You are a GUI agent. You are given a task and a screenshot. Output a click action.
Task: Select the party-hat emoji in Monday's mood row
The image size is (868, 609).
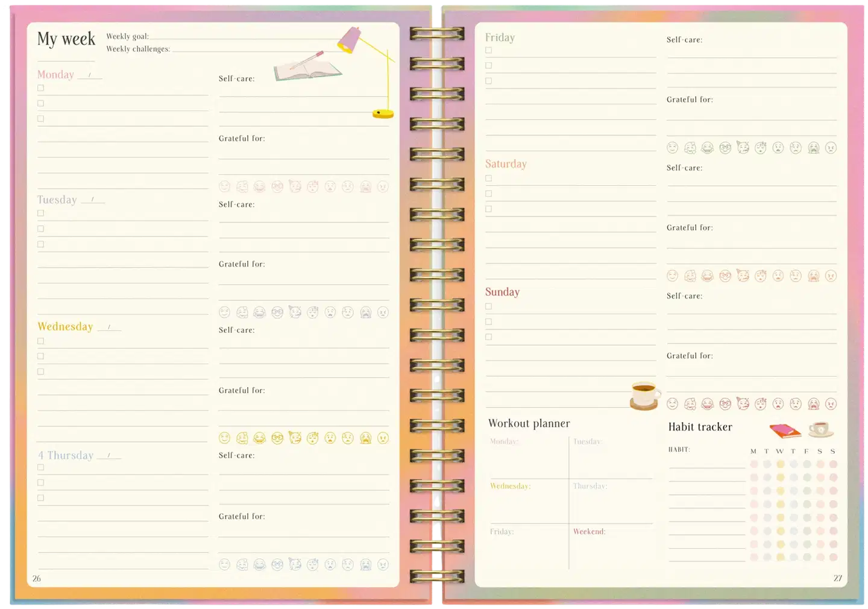click(x=295, y=186)
